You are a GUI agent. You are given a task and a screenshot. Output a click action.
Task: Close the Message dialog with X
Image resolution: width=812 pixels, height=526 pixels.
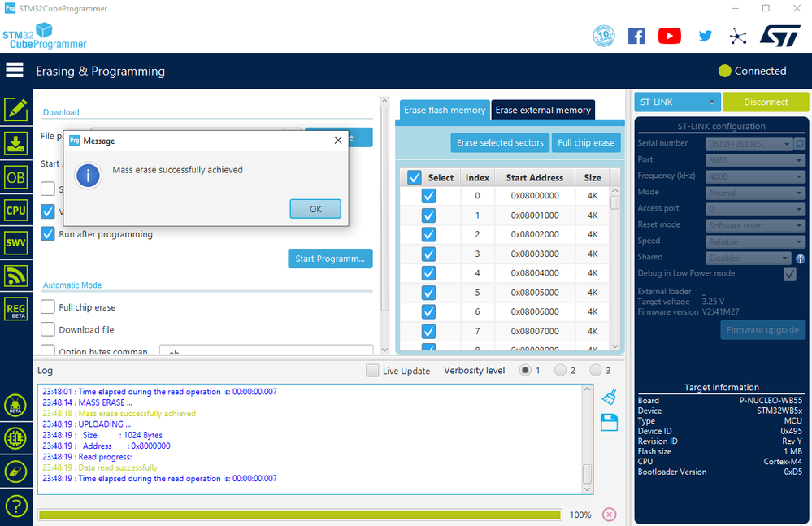click(x=338, y=141)
